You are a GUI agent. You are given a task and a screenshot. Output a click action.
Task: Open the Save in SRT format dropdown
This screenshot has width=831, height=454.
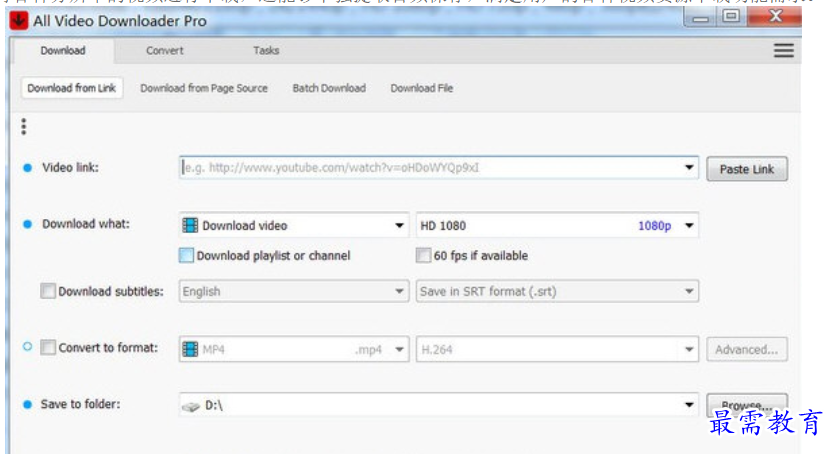(557, 291)
